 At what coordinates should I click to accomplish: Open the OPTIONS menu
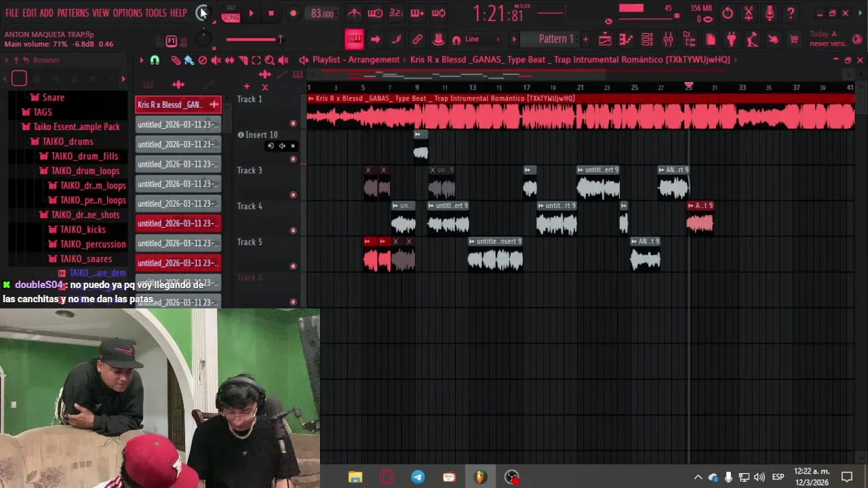coord(127,13)
